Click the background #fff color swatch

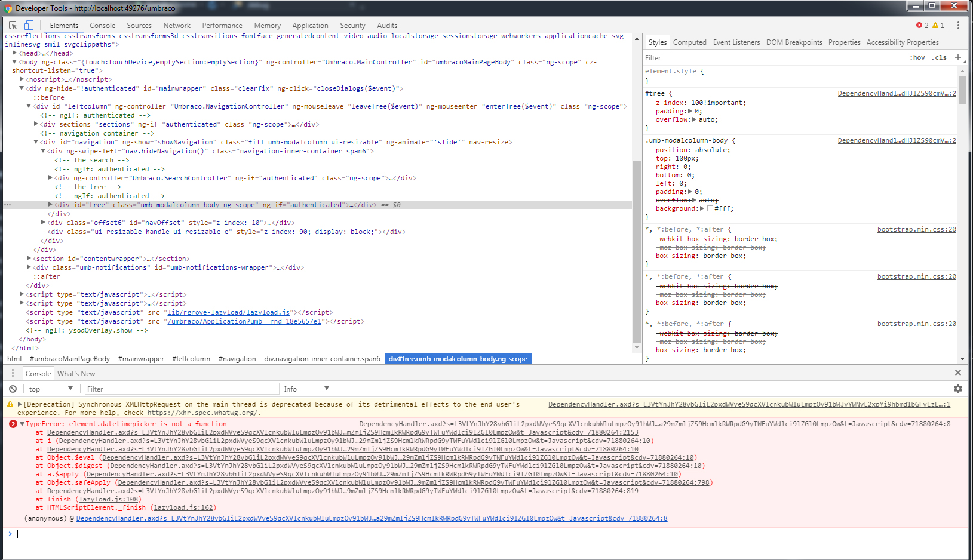710,209
